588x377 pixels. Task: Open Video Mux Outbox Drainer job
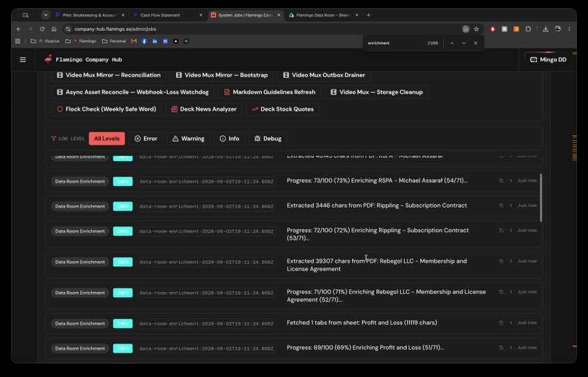point(324,75)
